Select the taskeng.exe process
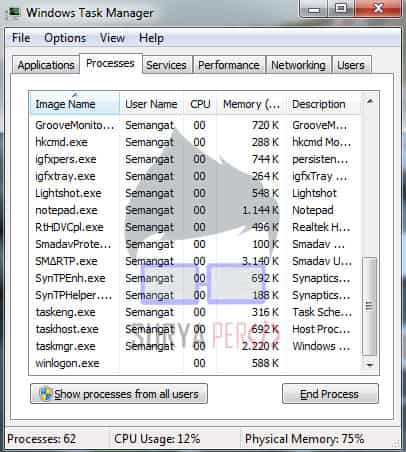The image size is (406, 452). [194, 312]
